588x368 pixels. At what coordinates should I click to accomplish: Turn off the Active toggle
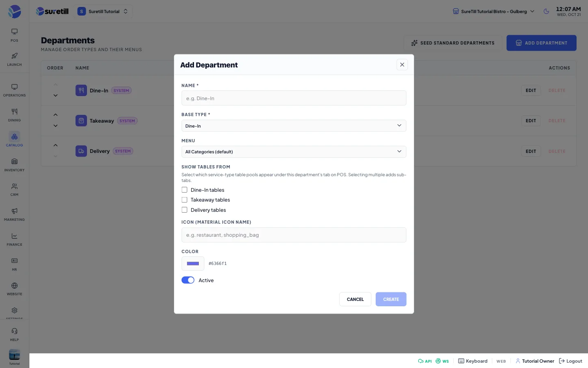[188, 280]
